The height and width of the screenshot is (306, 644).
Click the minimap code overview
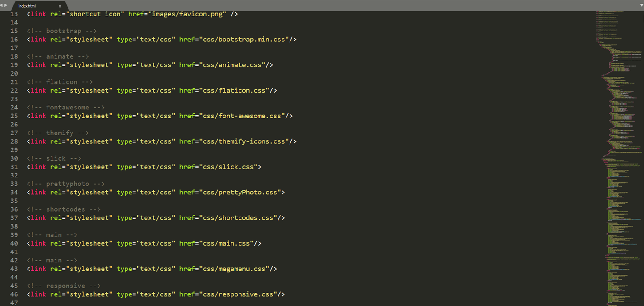[619, 158]
